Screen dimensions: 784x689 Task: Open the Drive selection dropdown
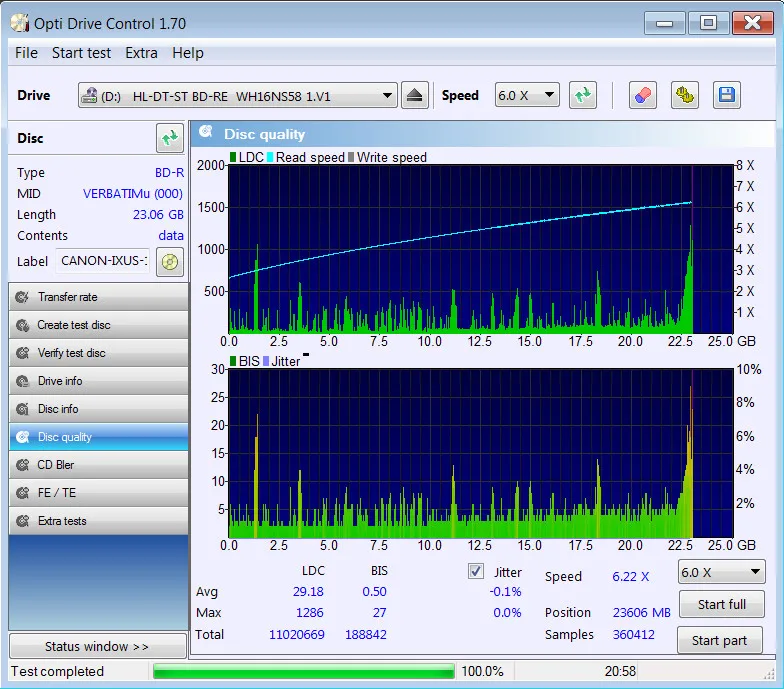point(238,96)
